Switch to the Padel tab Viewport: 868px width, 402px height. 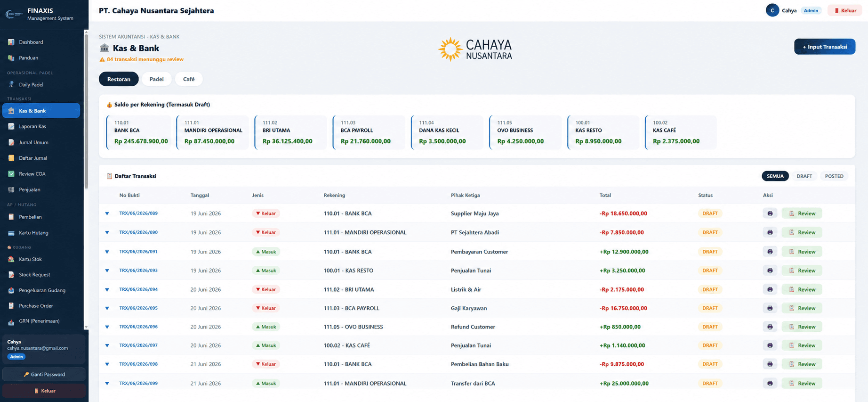(x=157, y=79)
